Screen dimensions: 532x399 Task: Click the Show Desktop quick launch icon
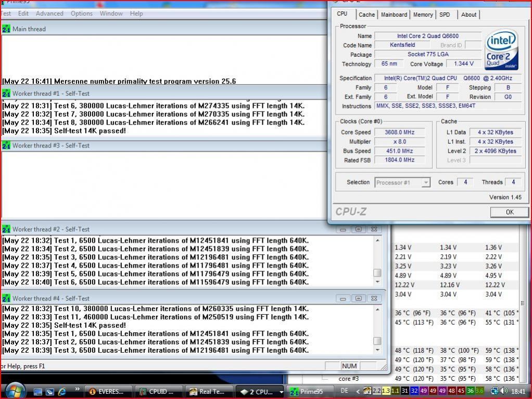click(37, 392)
